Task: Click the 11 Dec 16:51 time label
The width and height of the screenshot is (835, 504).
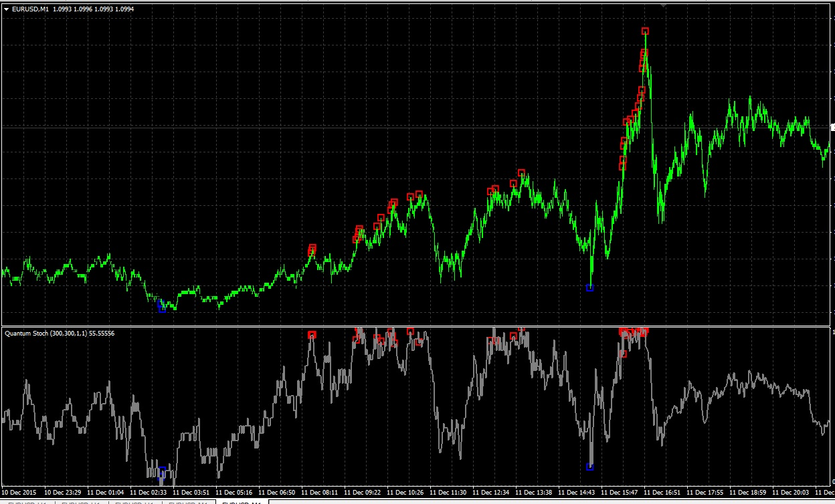Action: click(662, 492)
